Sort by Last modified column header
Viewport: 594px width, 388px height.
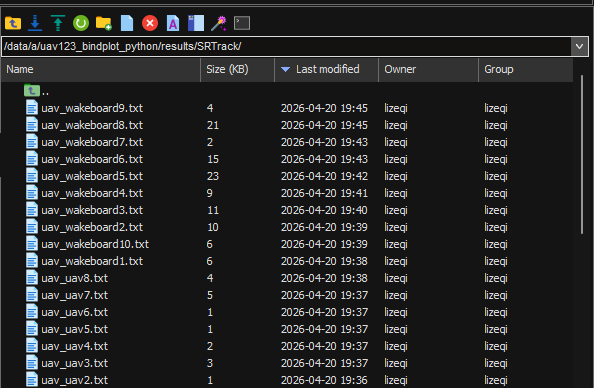(x=326, y=70)
